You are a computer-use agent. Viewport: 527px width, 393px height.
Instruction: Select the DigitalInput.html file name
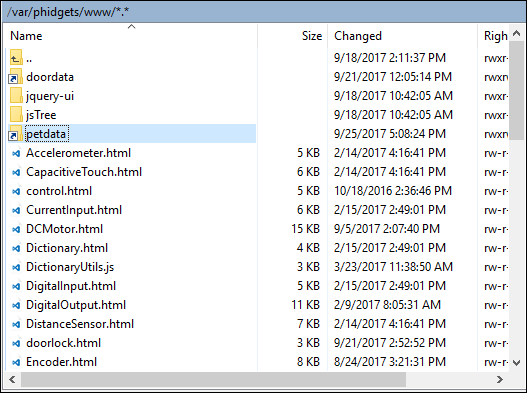(x=71, y=286)
